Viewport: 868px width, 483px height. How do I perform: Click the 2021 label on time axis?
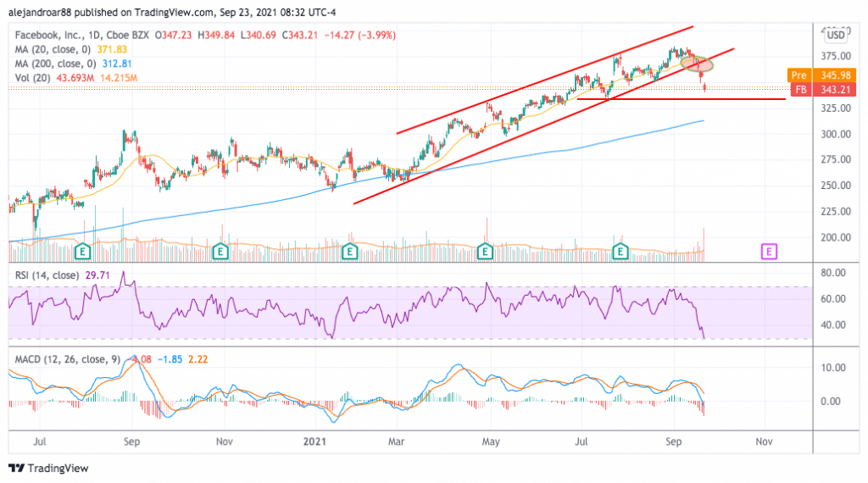point(315,441)
